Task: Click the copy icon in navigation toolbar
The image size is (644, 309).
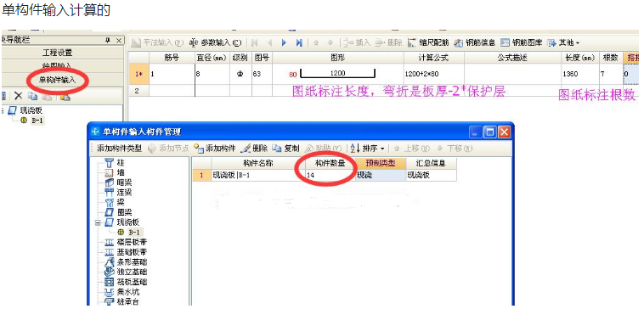Action: click(x=32, y=96)
